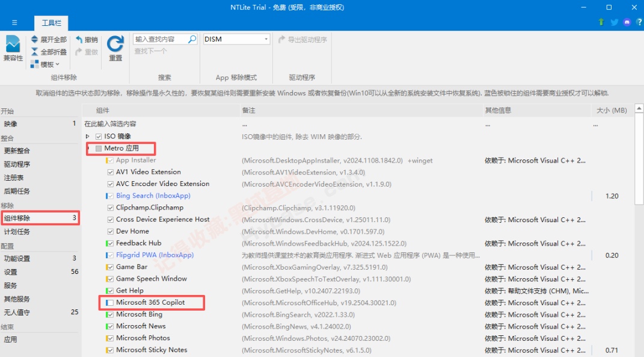The height and width of the screenshot is (357, 644).
Task: Expand the ISO 镜像 tree node
Action: coord(87,136)
